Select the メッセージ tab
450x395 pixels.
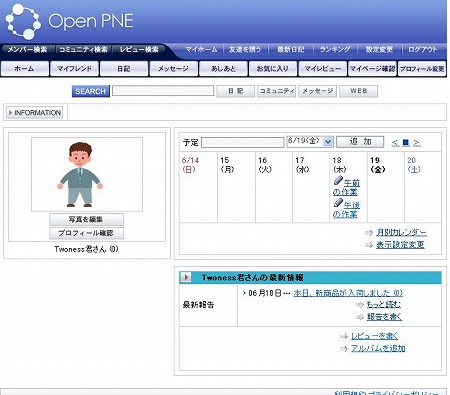tap(173, 69)
